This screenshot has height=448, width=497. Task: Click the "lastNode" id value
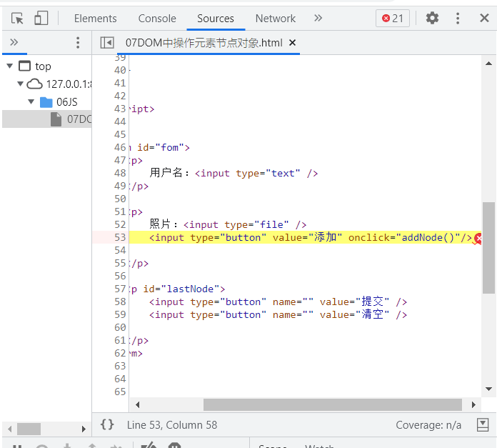(190, 289)
